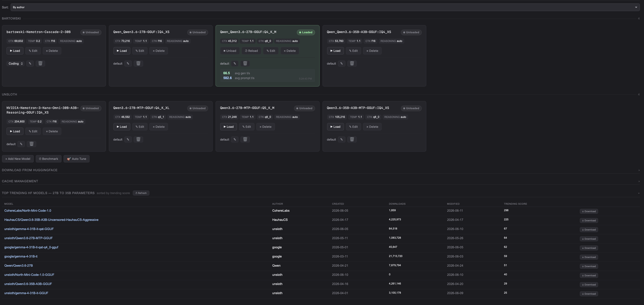Open google/gemma-4-31B-it-qat-q4_0-gguf link
The height and width of the screenshot is (305, 644).
click(31, 247)
